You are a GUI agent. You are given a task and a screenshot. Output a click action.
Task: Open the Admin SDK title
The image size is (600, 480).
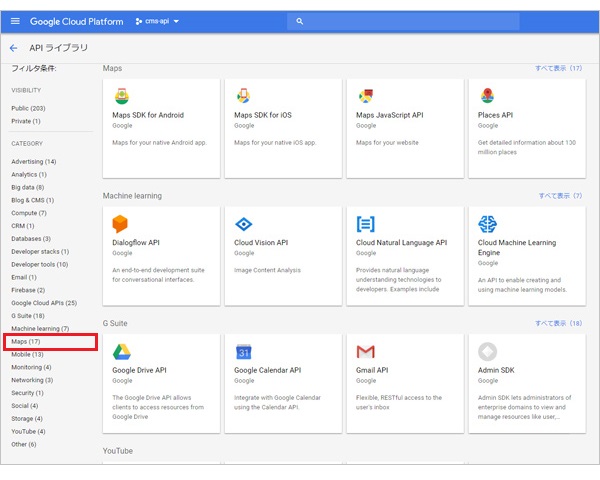(x=496, y=370)
